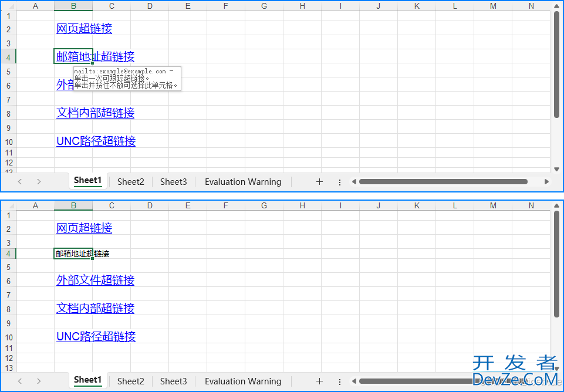564x392 pixels.
Task: Open UNC路径超链接 link in top spreadsheet
Action: [96, 141]
